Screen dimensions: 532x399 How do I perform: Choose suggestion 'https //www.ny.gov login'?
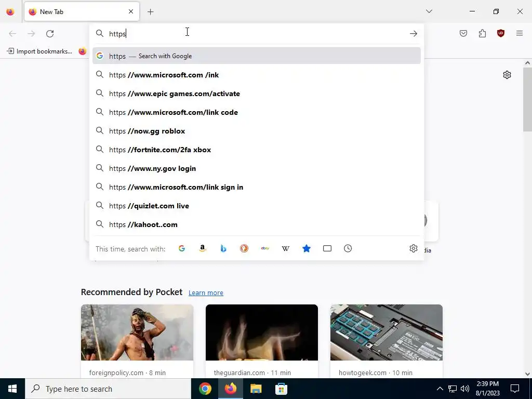pos(257,168)
